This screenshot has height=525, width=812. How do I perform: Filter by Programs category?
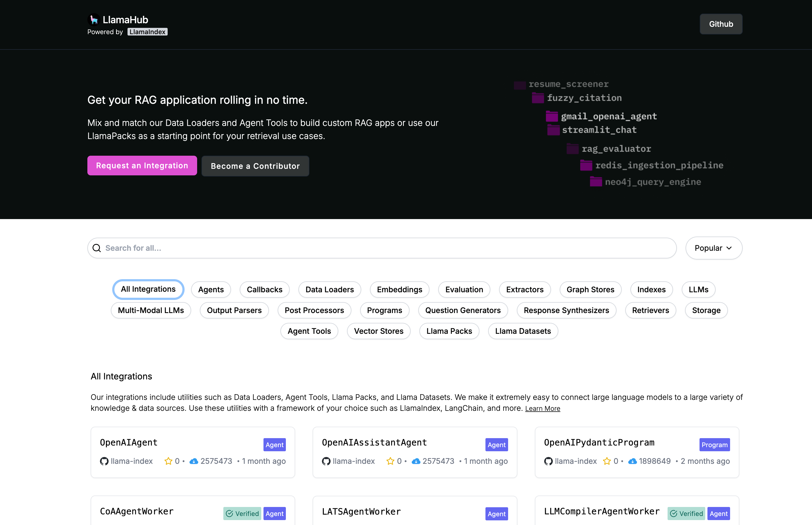click(x=384, y=310)
